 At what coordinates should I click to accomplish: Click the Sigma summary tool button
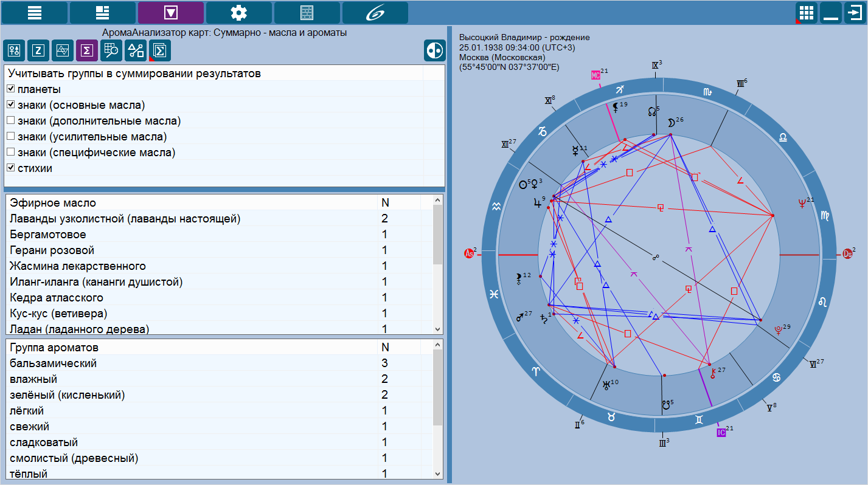click(x=86, y=51)
